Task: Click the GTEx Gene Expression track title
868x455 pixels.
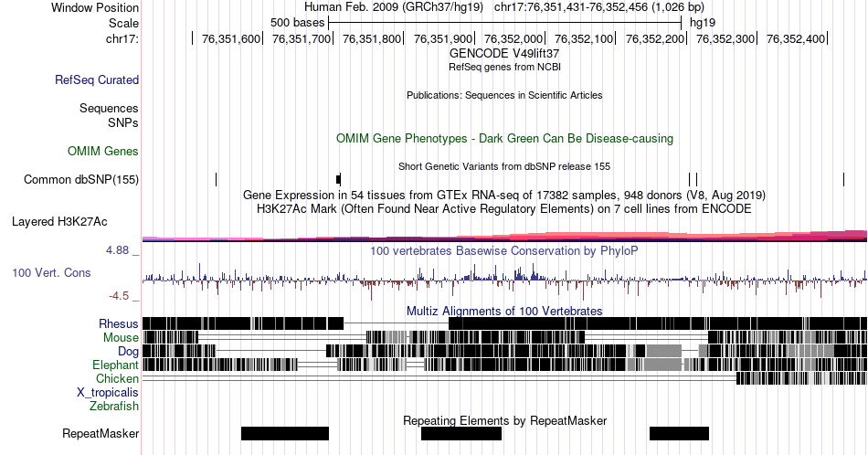Action: pos(504,195)
